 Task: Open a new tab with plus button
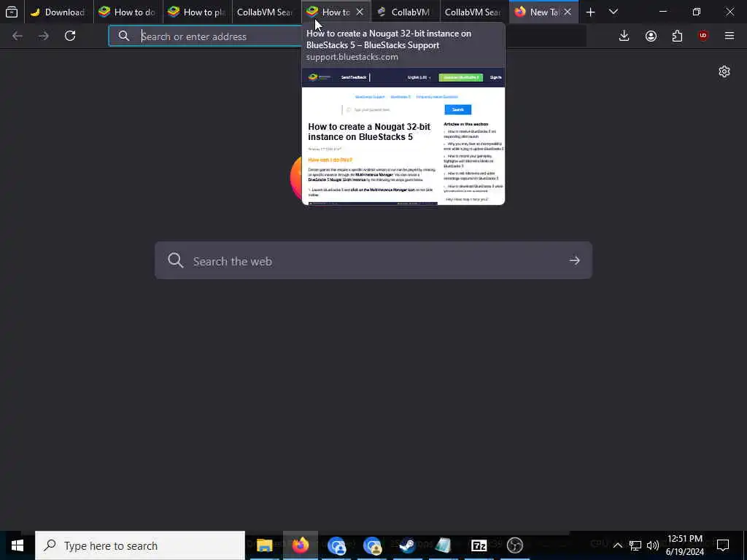(x=590, y=12)
